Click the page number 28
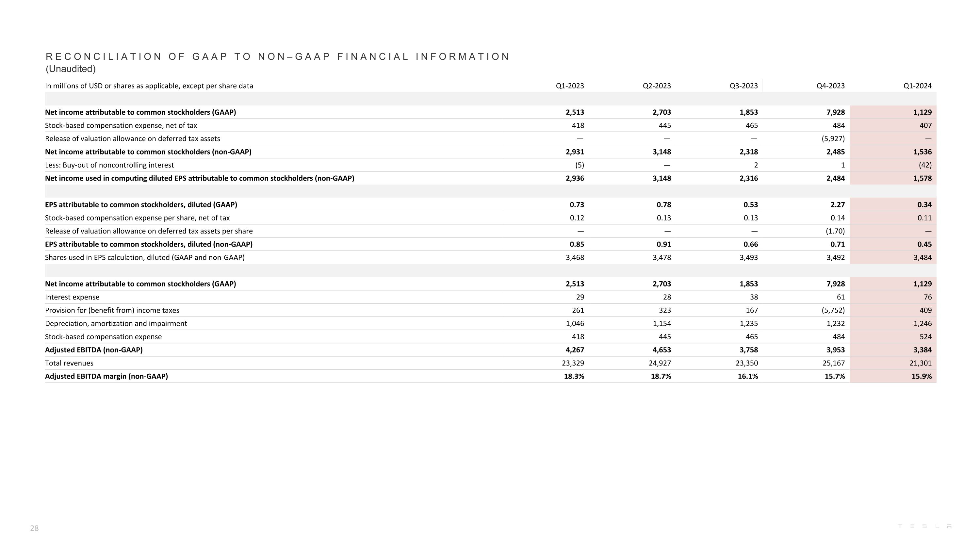The width and height of the screenshot is (980, 551). point(34,528)
